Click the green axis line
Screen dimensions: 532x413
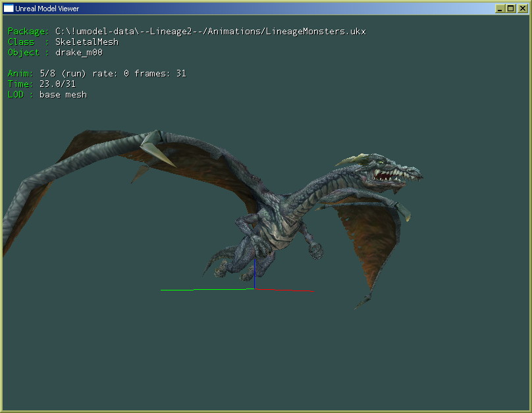pyautogui.click(x=207, y=289)
